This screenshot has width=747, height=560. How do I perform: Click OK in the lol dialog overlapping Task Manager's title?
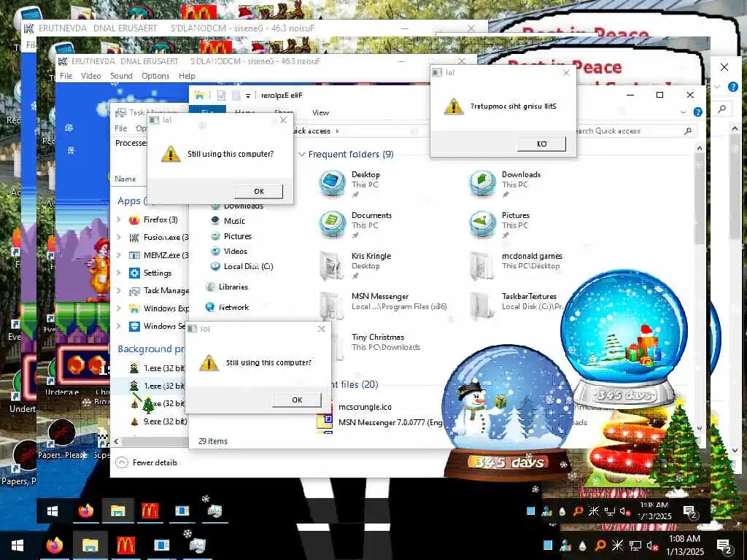[x=259, y=192]
